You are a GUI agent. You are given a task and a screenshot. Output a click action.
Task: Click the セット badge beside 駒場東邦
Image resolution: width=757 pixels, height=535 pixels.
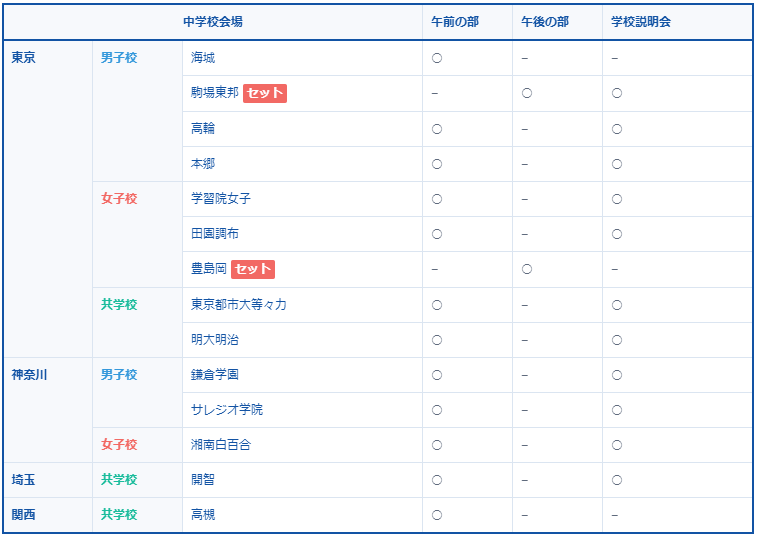pyautogui.click(x=265, y=93)
